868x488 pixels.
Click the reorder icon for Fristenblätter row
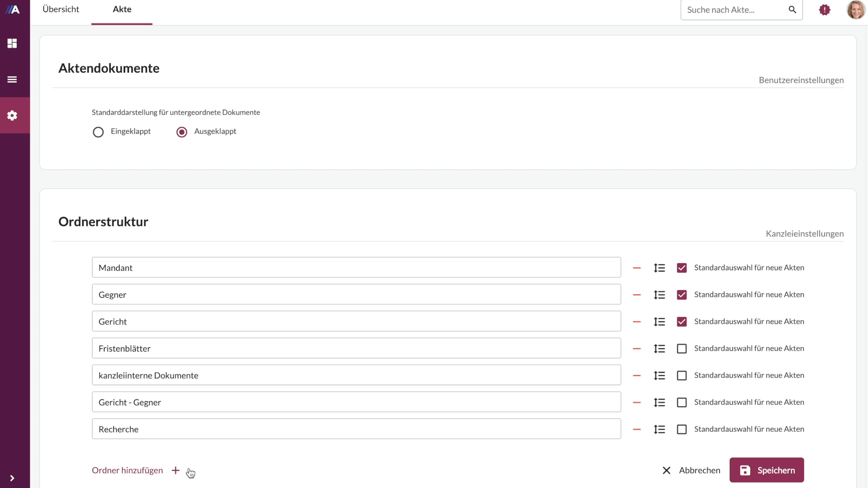(659, 349)
